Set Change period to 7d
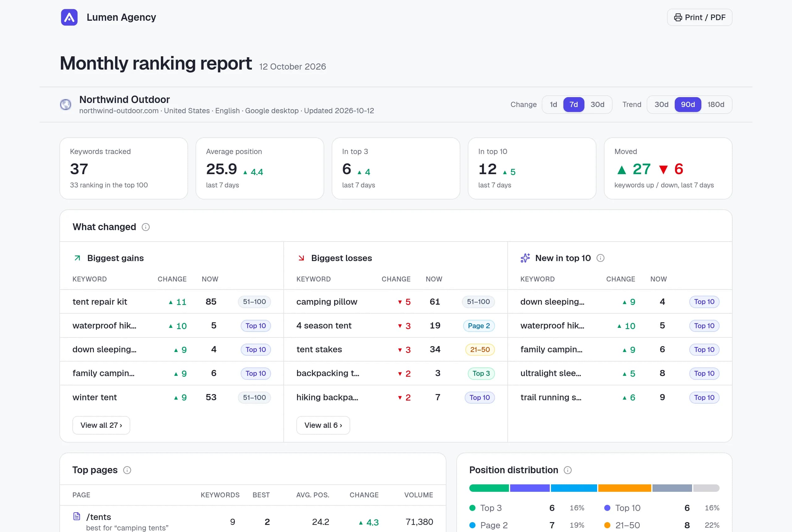The height and width of the screenshot is (532, 792). 574,105
